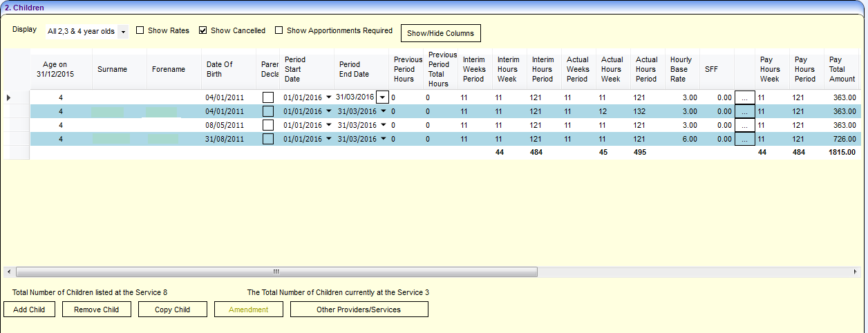This screenshot has width=868, height=333.
Task: Enable the Show Rates checkbox
Action: (140, 30)
